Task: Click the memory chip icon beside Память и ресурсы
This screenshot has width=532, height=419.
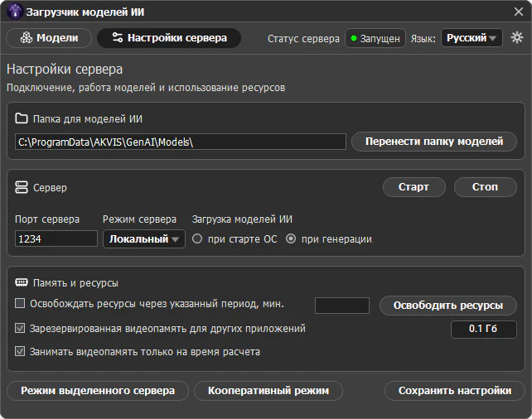Action: point(22,282)
